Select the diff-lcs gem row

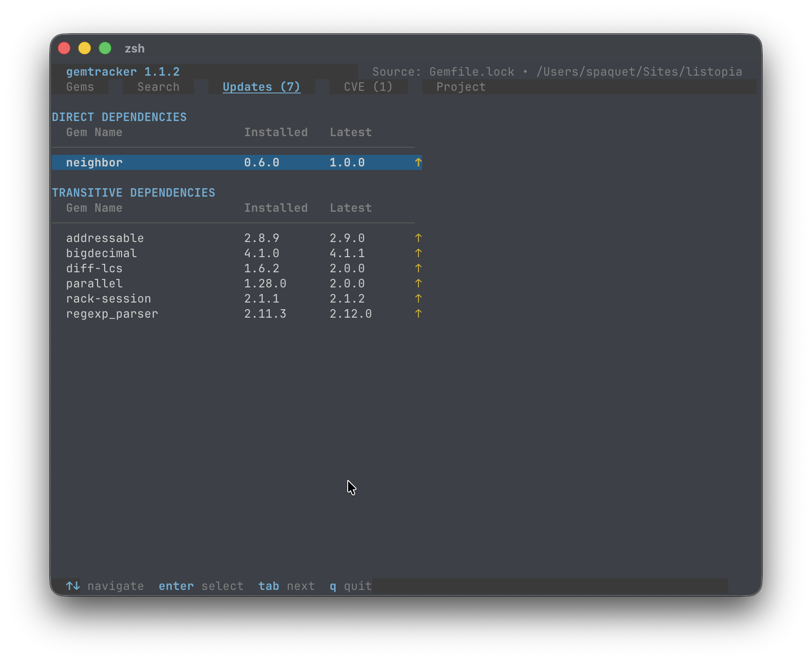click(x=237, y=268)
